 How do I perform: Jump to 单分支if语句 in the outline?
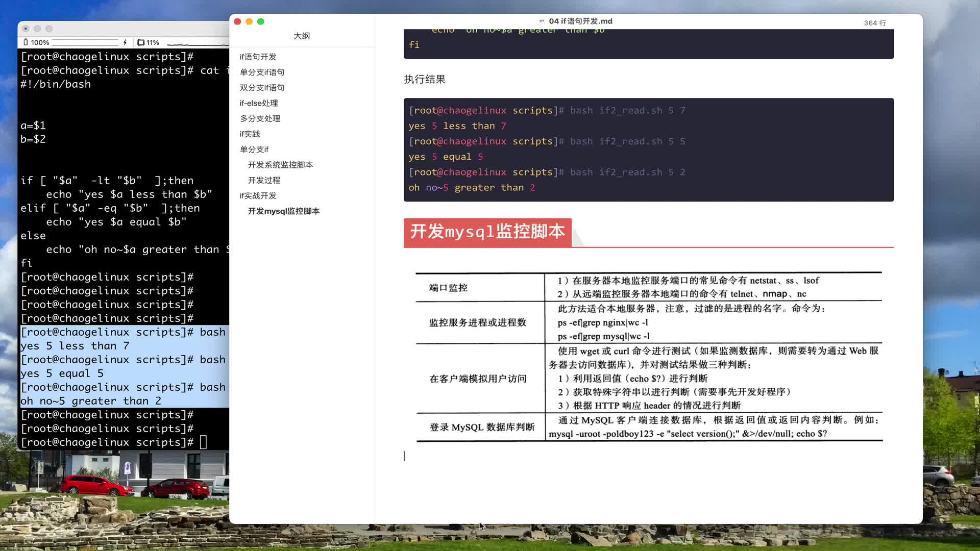click(x=262, y=72)
